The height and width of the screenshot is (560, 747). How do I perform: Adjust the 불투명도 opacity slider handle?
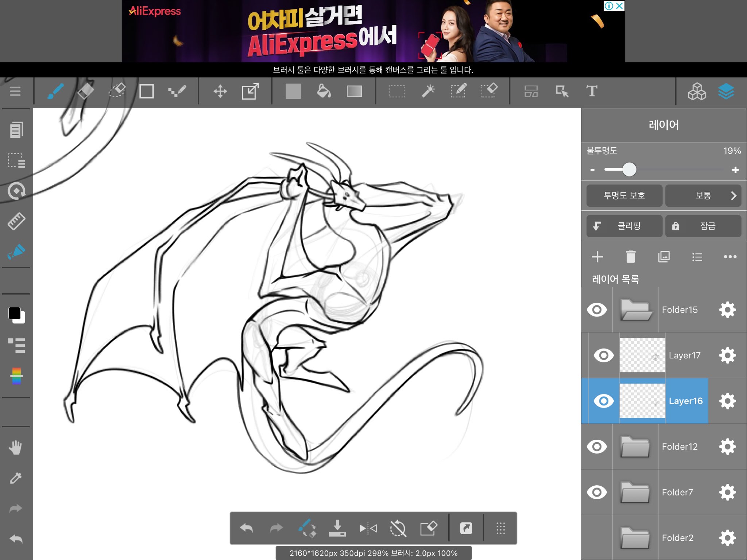(629, 170)
